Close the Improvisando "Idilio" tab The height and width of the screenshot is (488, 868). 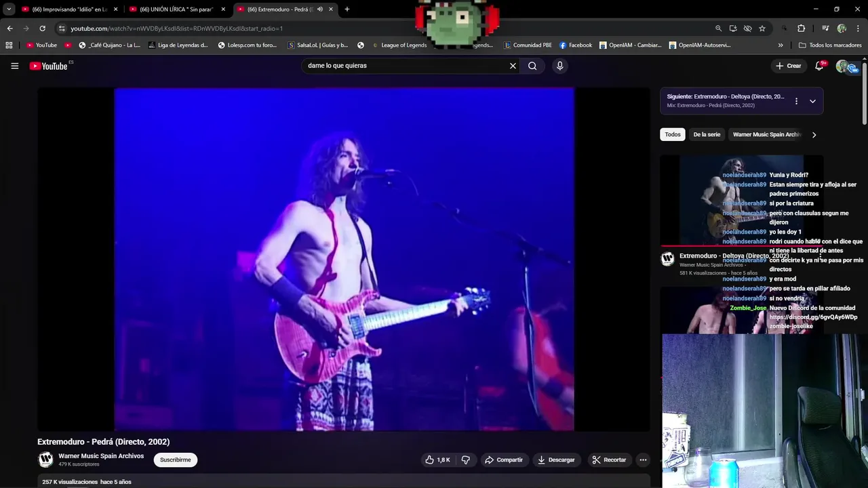coord(115,9)
